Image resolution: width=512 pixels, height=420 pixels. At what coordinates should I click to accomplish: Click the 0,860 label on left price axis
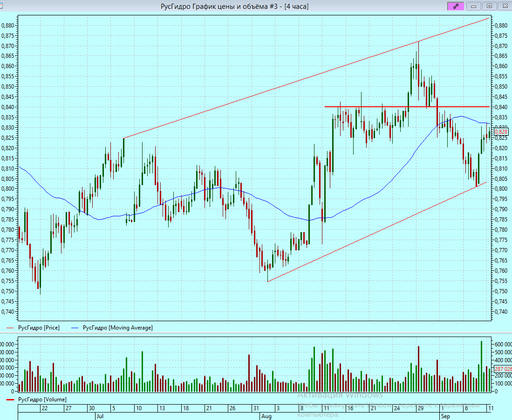tap(8, 66)
